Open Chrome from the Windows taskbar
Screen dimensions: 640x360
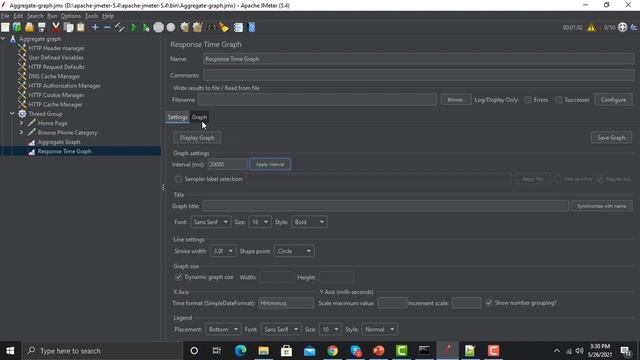pyautogui.click(x=332, y=351)
